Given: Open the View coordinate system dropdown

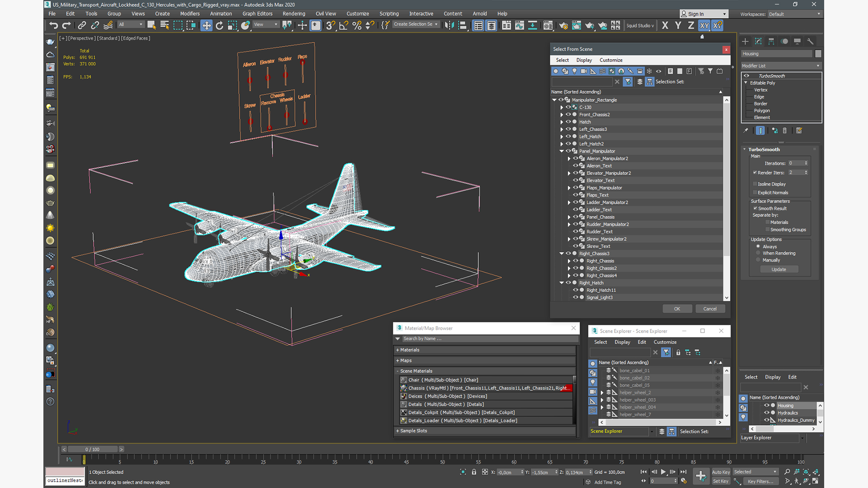Looking at the screenshot, I should pos(265,24).
